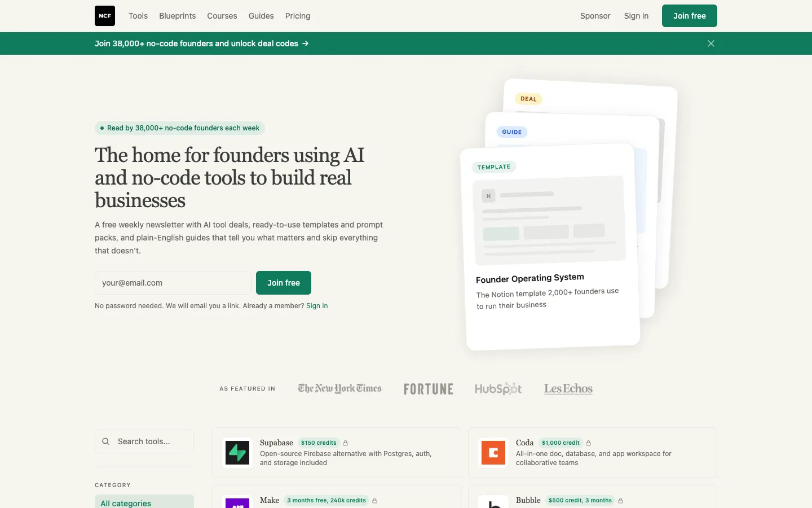Image resolution: width=812 pixels, height=508 pixels.
Task: Click the lock icon beside Supabase credits
Action: coord(346,443)
